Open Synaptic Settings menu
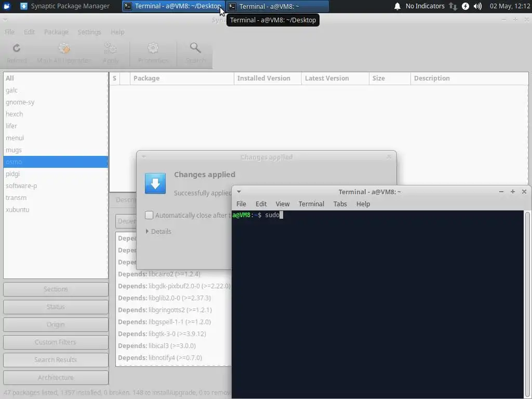The height and width of the screenshot is (399, 532). tap(89, 32)
